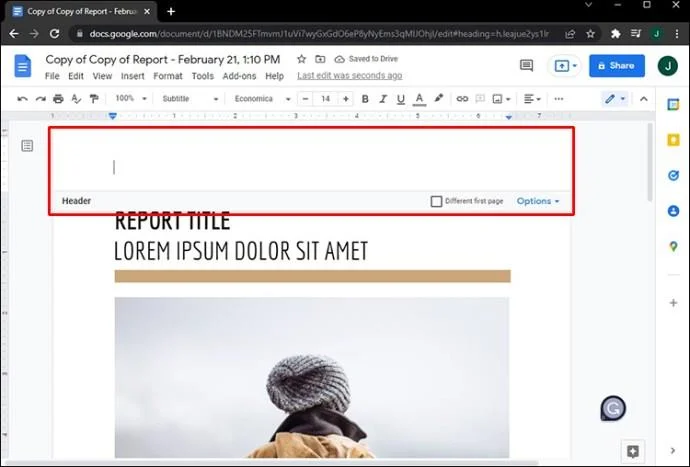Star this document

(301, 59)
